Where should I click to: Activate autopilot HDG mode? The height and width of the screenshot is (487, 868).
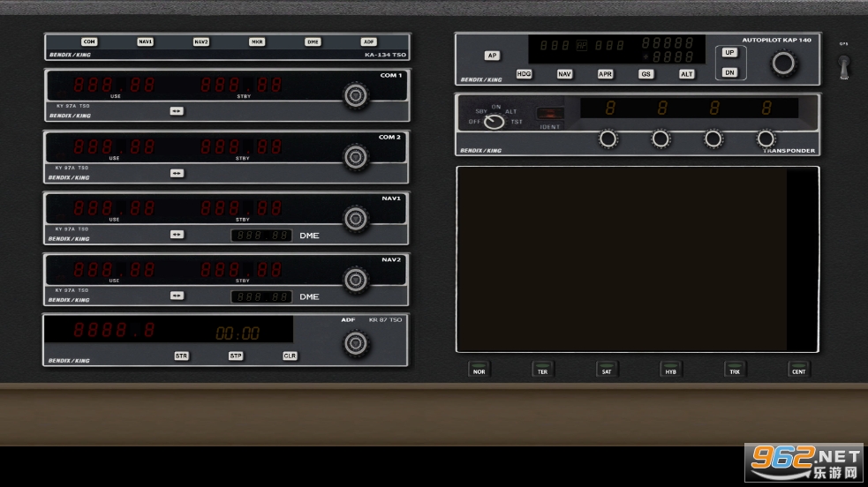point(524,74)
